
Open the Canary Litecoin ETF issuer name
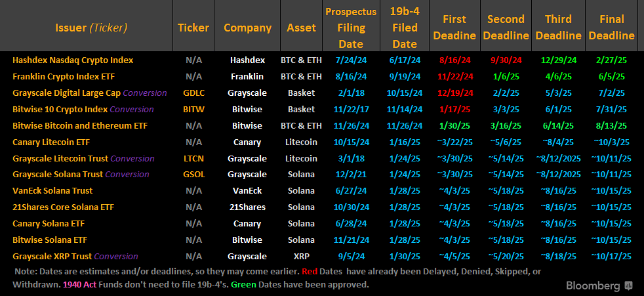50,142
